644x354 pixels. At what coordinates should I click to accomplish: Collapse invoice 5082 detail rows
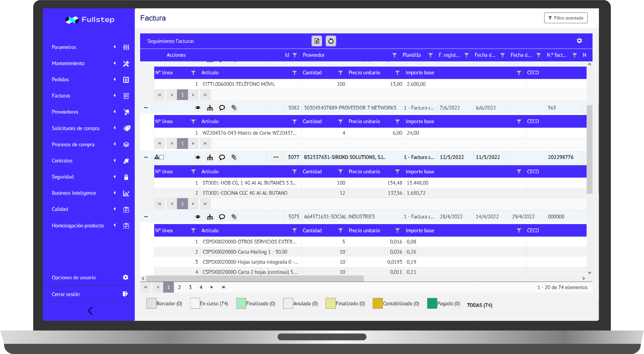click(146, 108)
